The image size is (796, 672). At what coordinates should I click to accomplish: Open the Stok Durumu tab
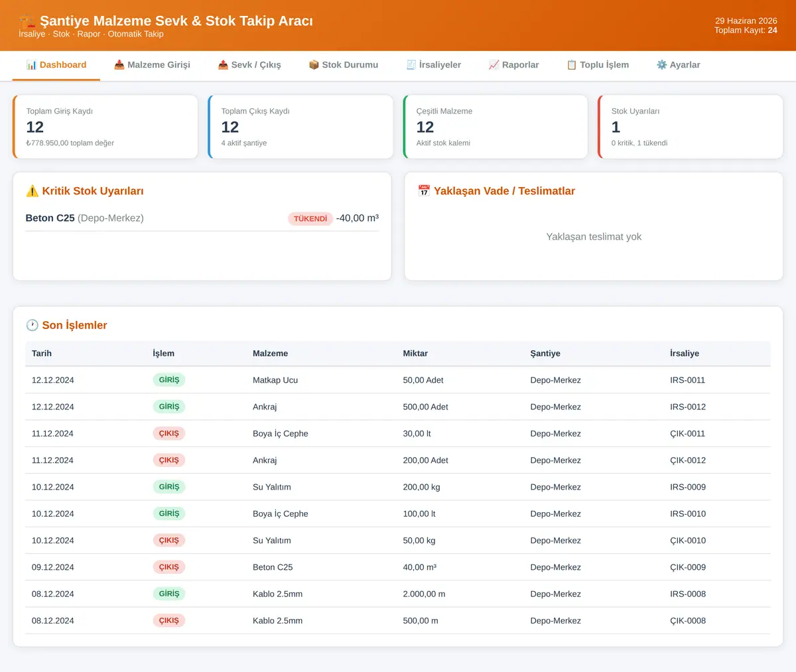pos(344,65)
